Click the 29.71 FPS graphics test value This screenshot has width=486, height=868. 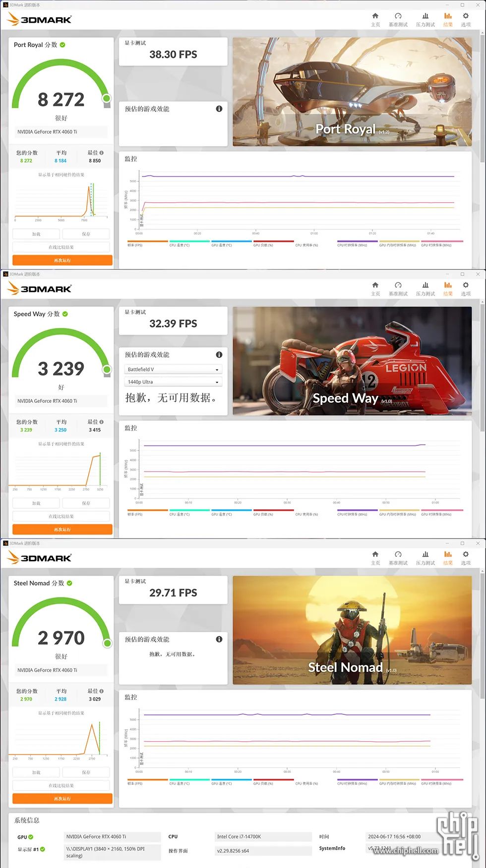click(x=173, y=593)
